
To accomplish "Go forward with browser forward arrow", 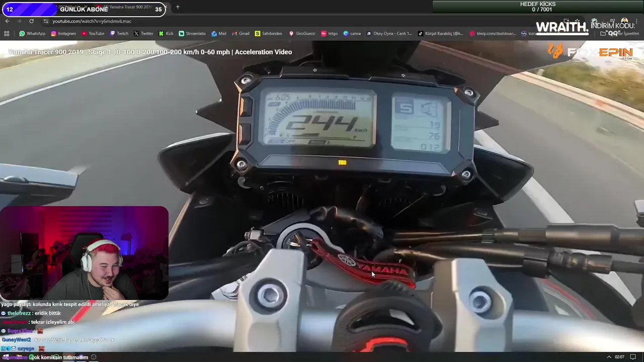I will click(19, 21).
